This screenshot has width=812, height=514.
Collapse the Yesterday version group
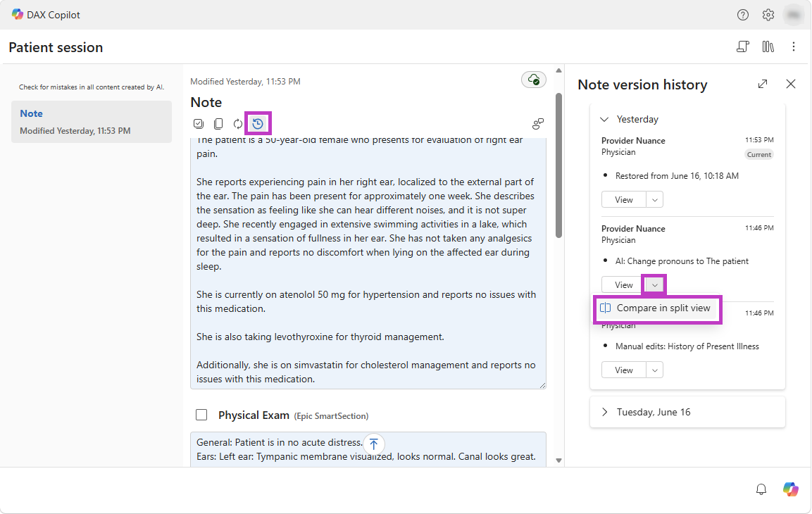coord(604,120)
